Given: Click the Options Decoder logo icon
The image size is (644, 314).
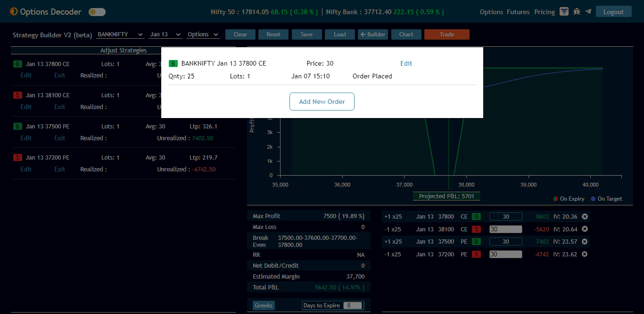Looking at the screenshot, I should pos(14,11).
